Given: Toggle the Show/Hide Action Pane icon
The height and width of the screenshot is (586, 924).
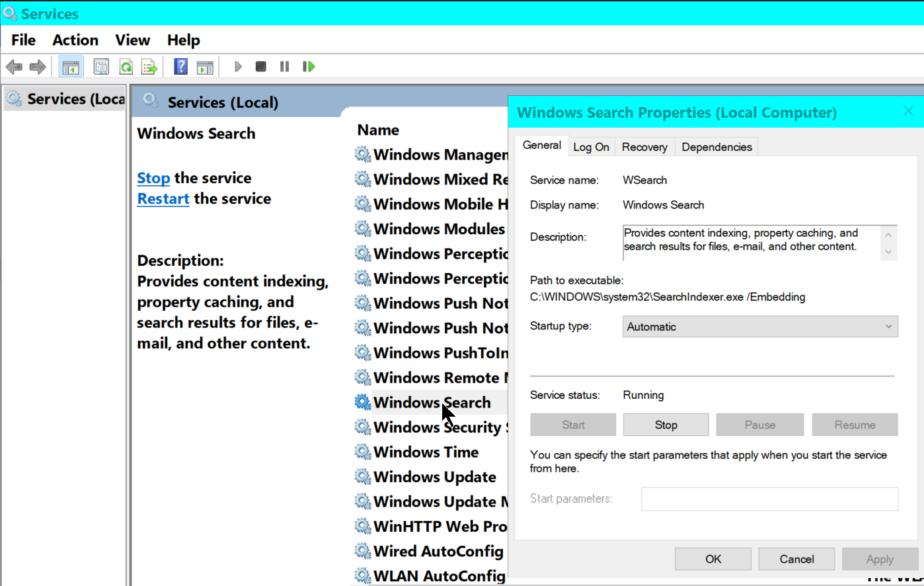Looking at the screenshot, I should click(205, 67).
